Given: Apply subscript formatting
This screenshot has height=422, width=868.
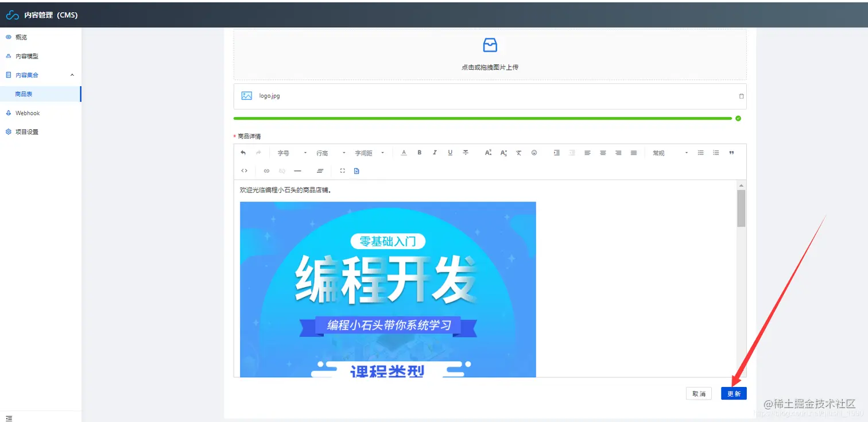Looking at the screenshot, I should point(503,153).
